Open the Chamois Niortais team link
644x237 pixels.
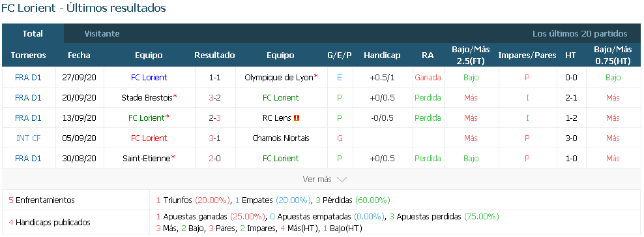pyautogui.click(x=281, y=138)
